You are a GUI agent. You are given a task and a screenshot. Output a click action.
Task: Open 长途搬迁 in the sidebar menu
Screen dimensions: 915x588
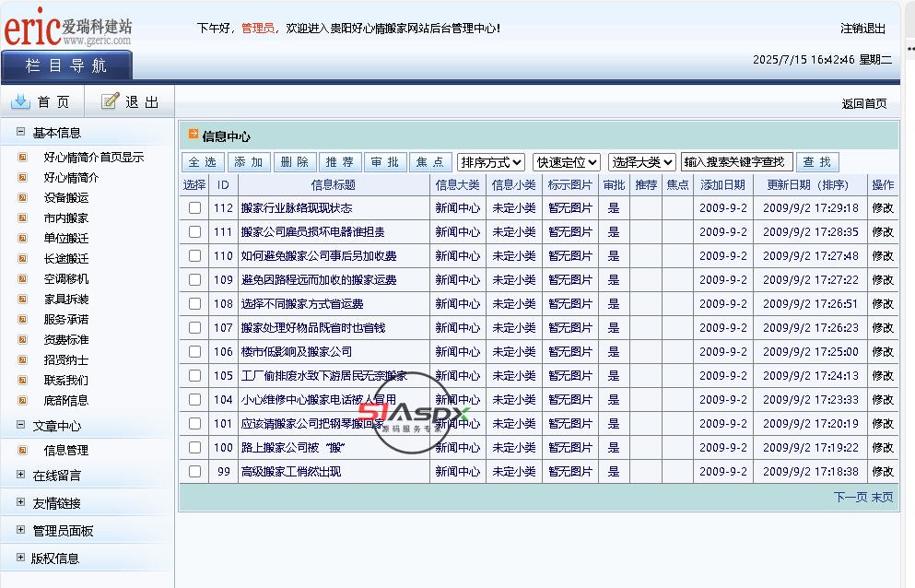[x=66, y=259]
